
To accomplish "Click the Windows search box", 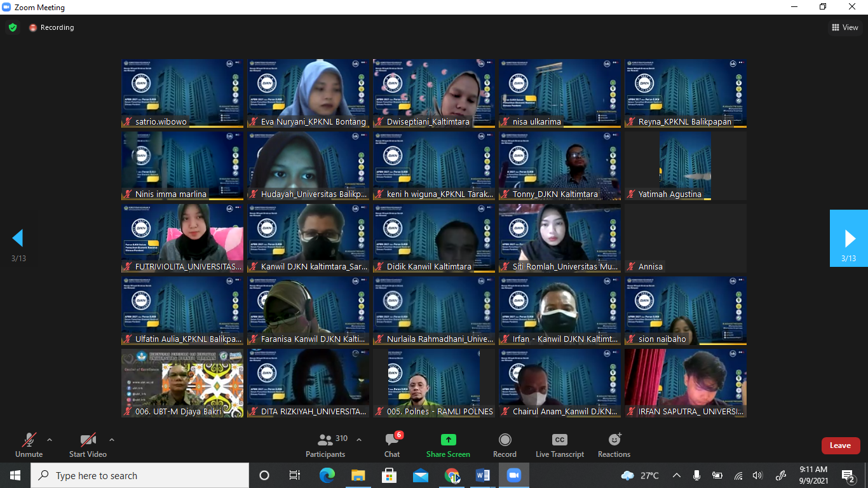I will pos(140,475).
